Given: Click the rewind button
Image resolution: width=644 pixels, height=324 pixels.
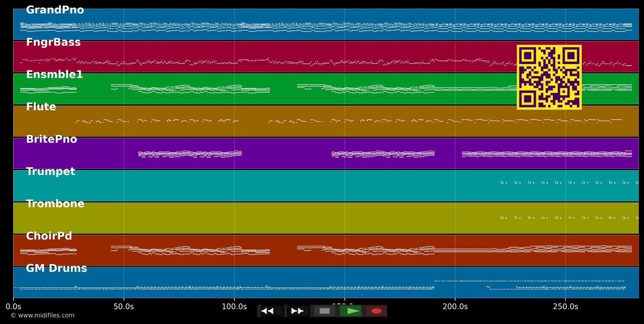Looking at the screenshot, I should coord(272,311).
